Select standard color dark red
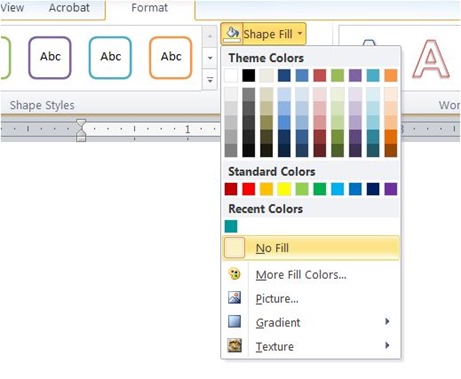This screenshot has height=379, width=461. pyautogui.click(x=231, y=189)
